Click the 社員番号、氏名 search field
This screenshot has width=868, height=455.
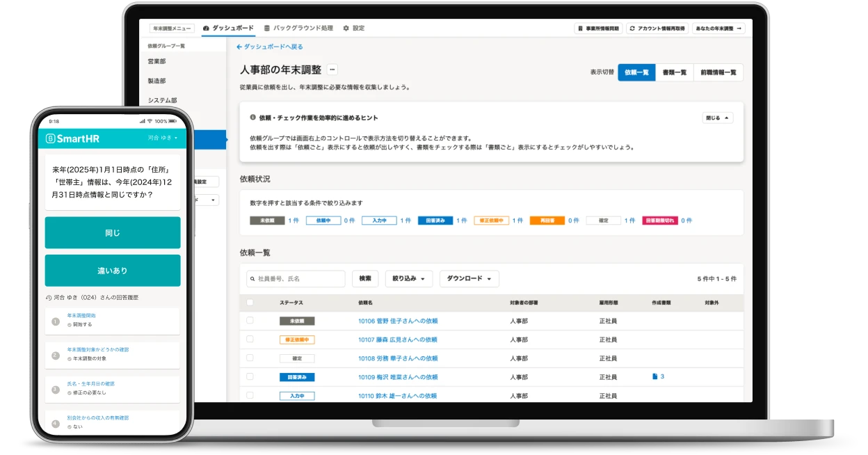pos(296,278)
